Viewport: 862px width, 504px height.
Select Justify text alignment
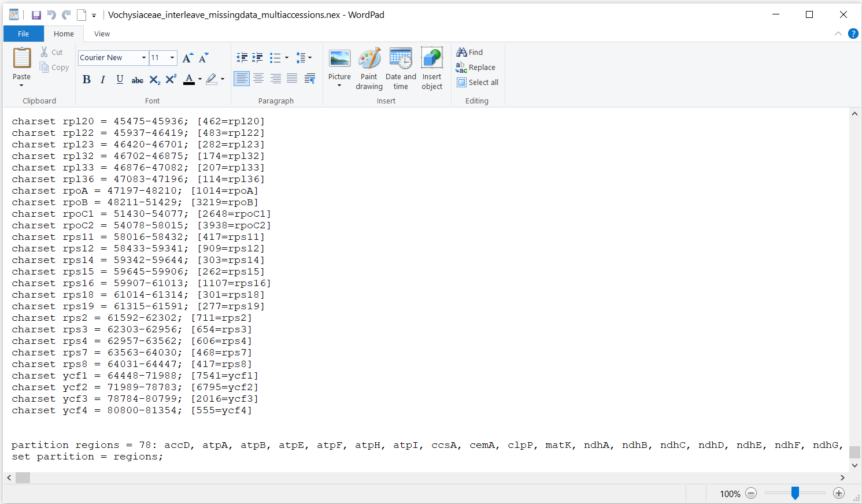tap(293, 79)
